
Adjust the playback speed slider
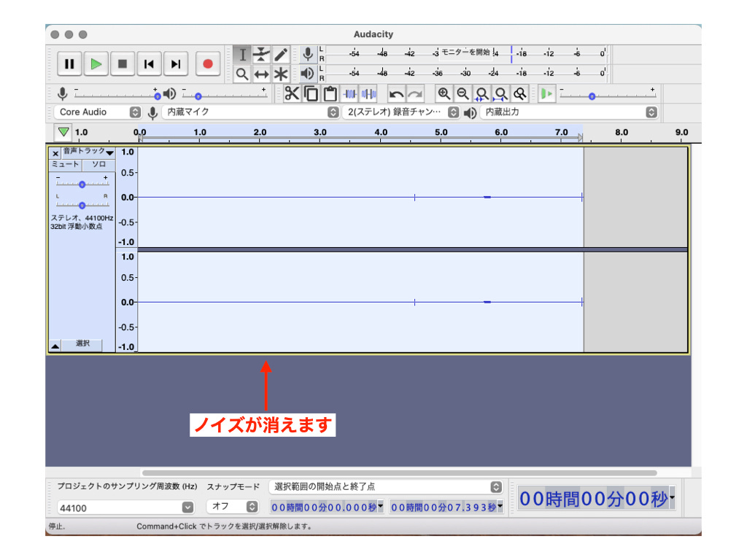[608, 94]
